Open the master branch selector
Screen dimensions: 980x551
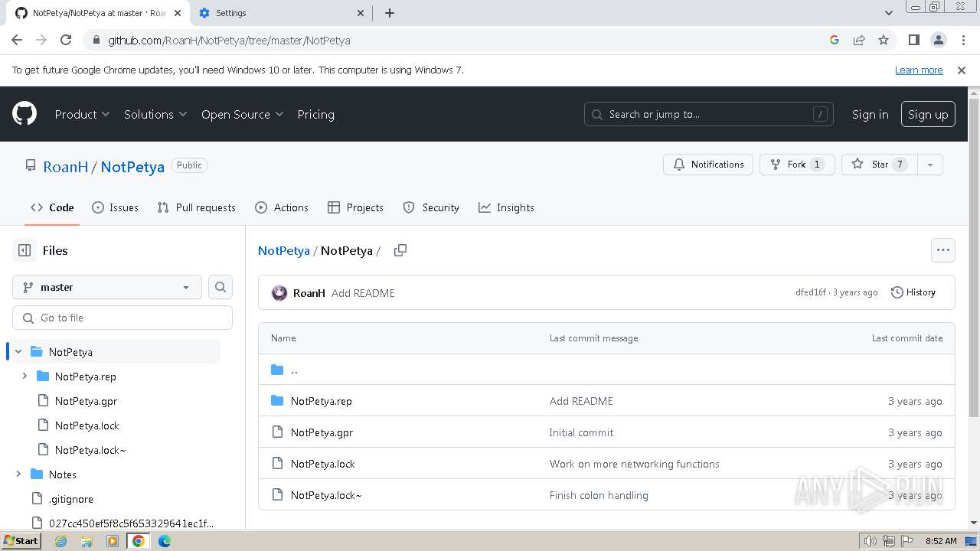[x=107, y=287]
